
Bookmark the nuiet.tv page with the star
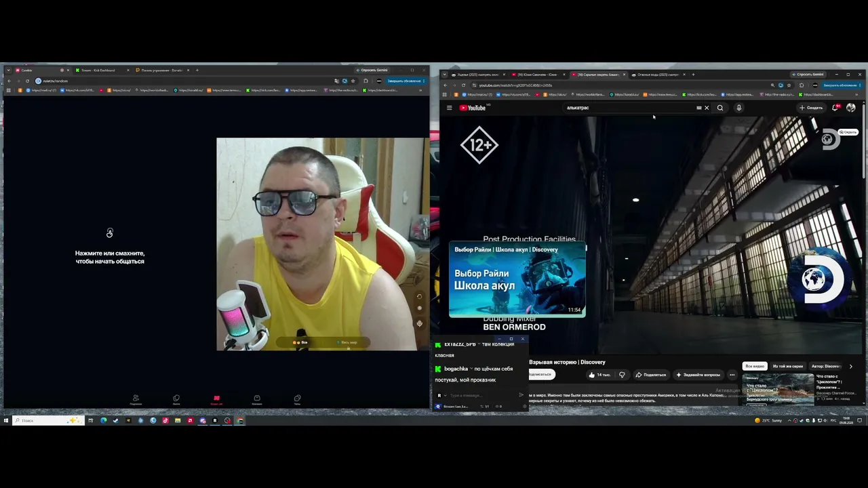coord(353,81)
